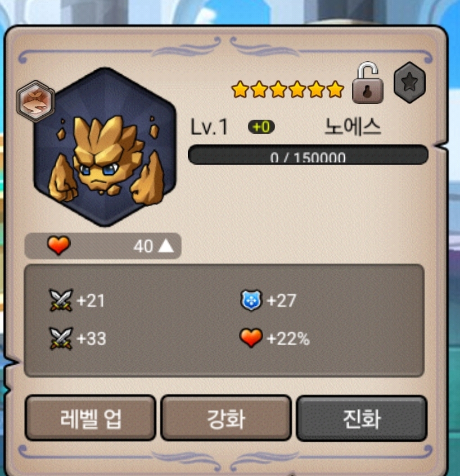This screenshot has width=460, height=476.
Task: Click the dark 진화 button
Action: pyautogui.click(x=362, y=418)
